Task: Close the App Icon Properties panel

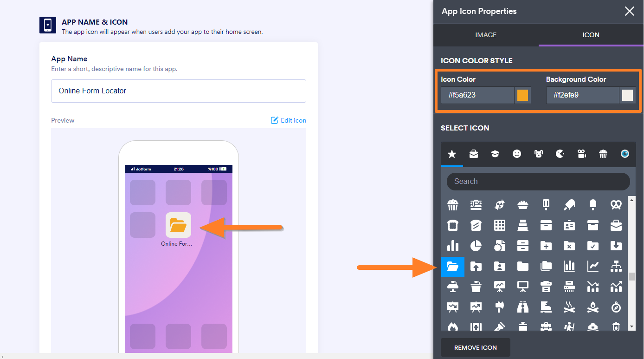Action: point(630,11)
